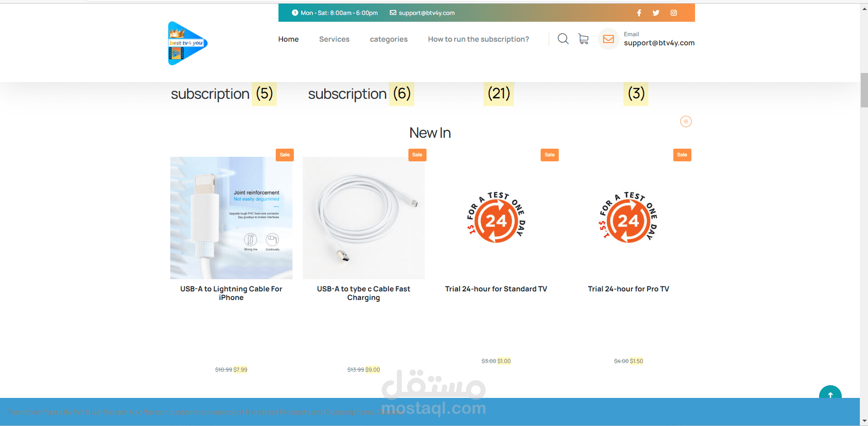Open the search magnifier icon
This screenshot has width=868, height=426.
(x=563, y=39)
